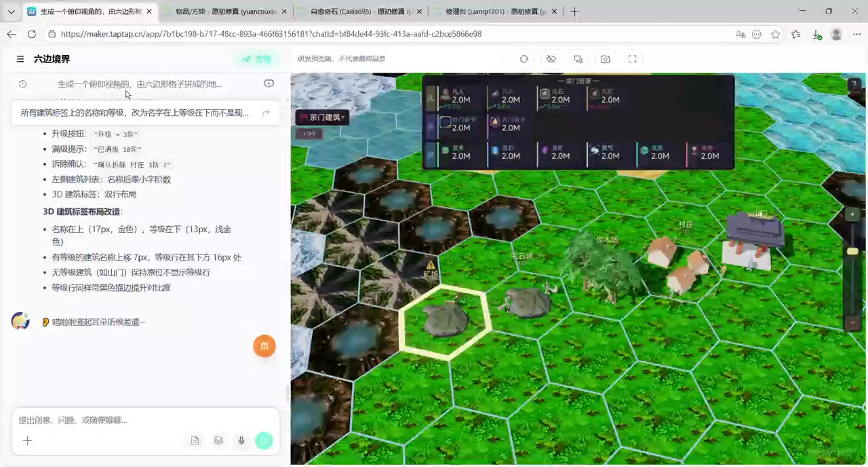Click the zoom slider handle in the game view
This screenshot has width=868, height=467.
click(x=852, y=251)
